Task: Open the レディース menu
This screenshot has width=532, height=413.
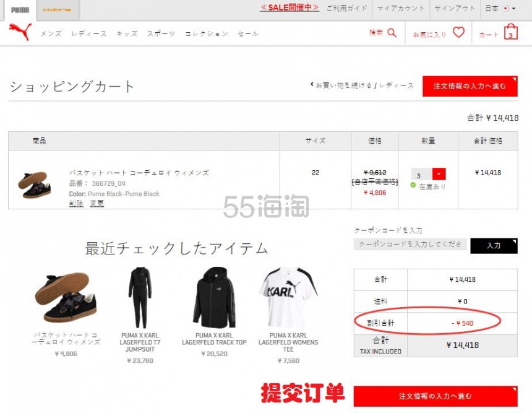Action: [x=89, y=33]
